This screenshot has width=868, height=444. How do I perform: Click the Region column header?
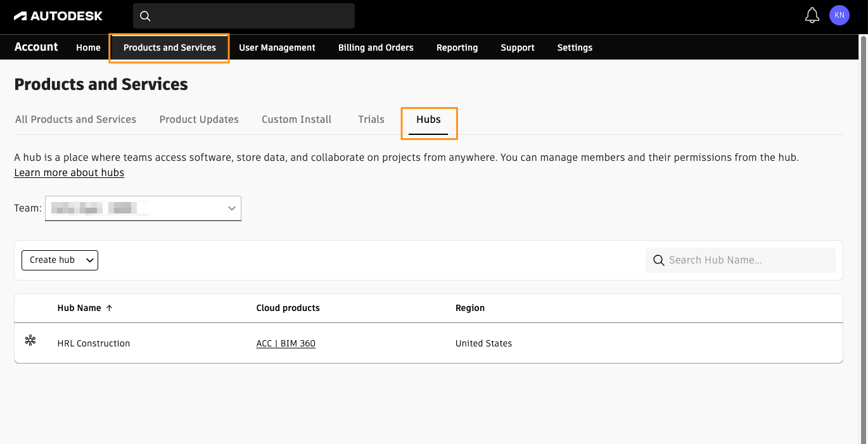tap(470, 308)
